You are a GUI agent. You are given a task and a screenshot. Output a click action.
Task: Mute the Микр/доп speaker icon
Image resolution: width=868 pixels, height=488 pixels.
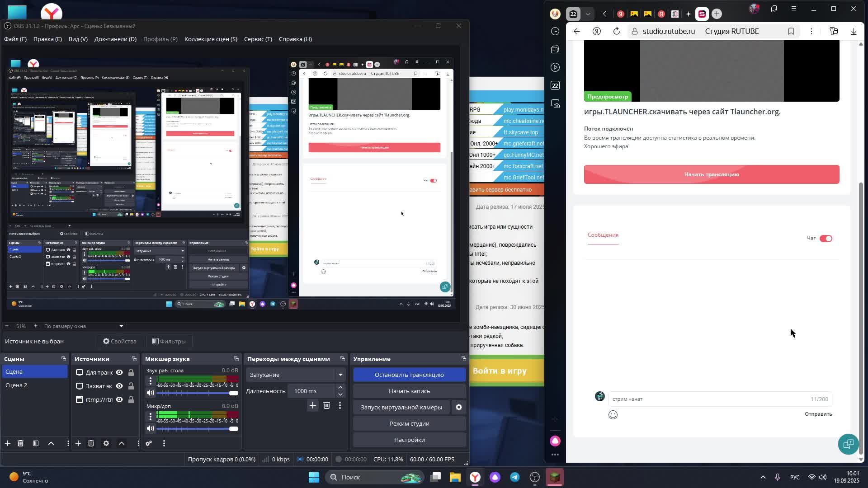click(151, 428)
